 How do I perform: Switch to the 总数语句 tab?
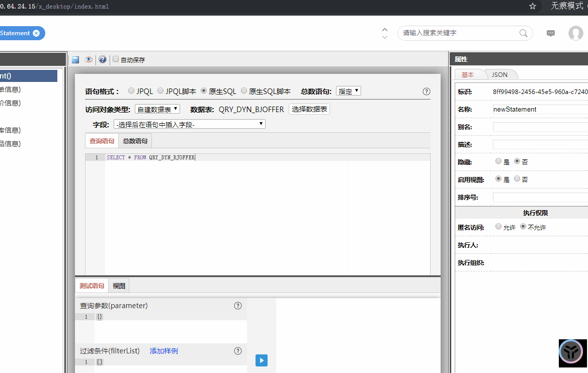135,141
